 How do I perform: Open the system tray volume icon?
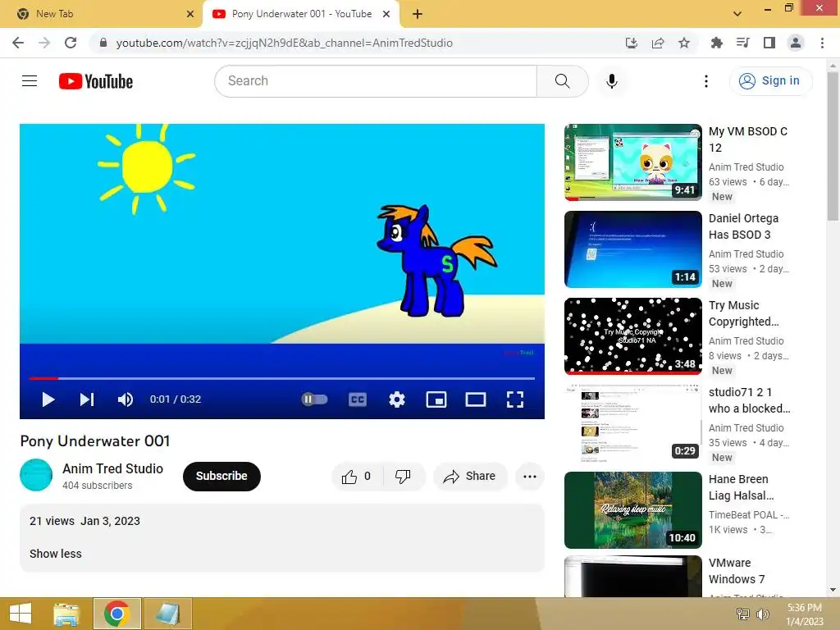pyautogui.click(x=762, y=614)
